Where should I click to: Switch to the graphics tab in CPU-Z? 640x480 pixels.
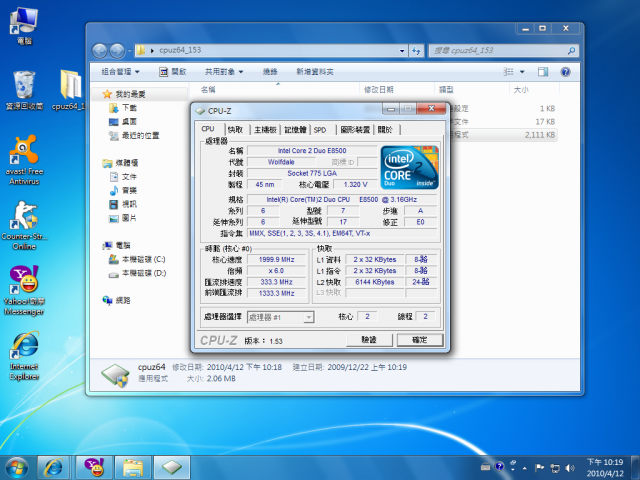pyautogui.click(x=355, y=130)
